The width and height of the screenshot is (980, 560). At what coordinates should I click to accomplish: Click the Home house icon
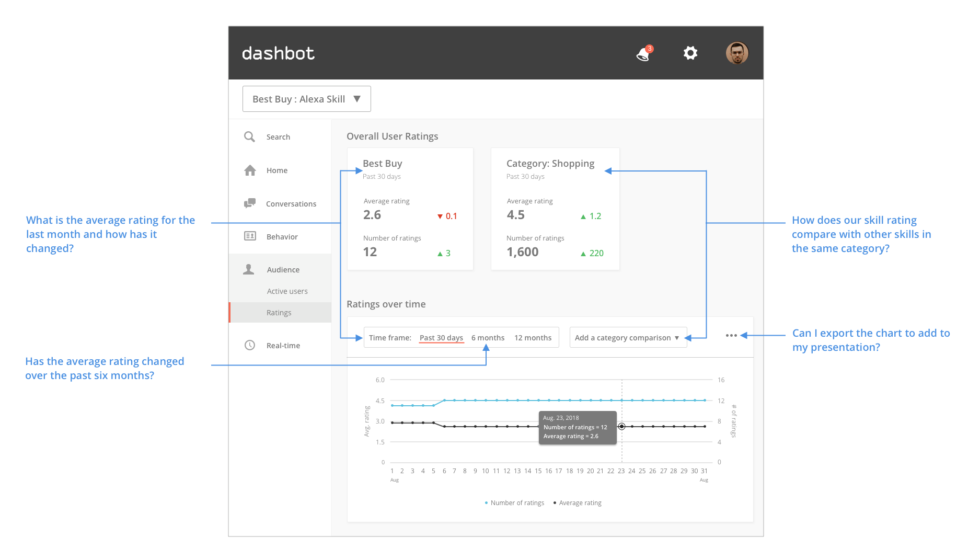[250, 170]
